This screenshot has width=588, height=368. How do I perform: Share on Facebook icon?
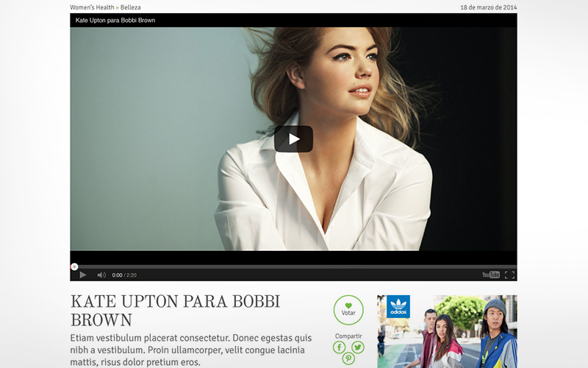click(x=340, y=347)
